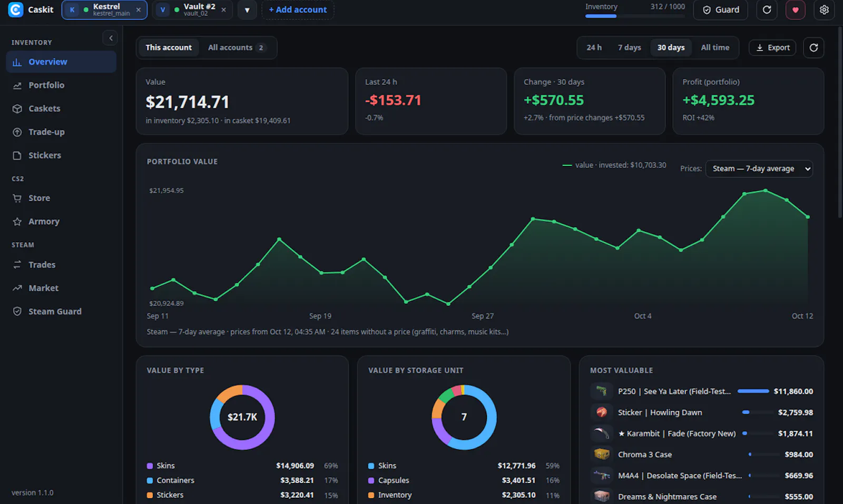Refresh using the top bar reload icon
This screenshot has width=843, height=504.
(x=767, y=9)
